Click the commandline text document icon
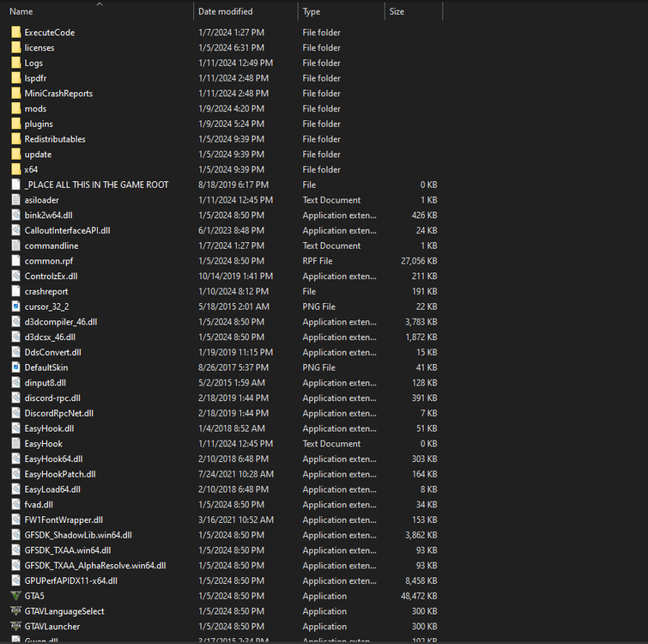648x644 pixels. click(x=15, y=246)
